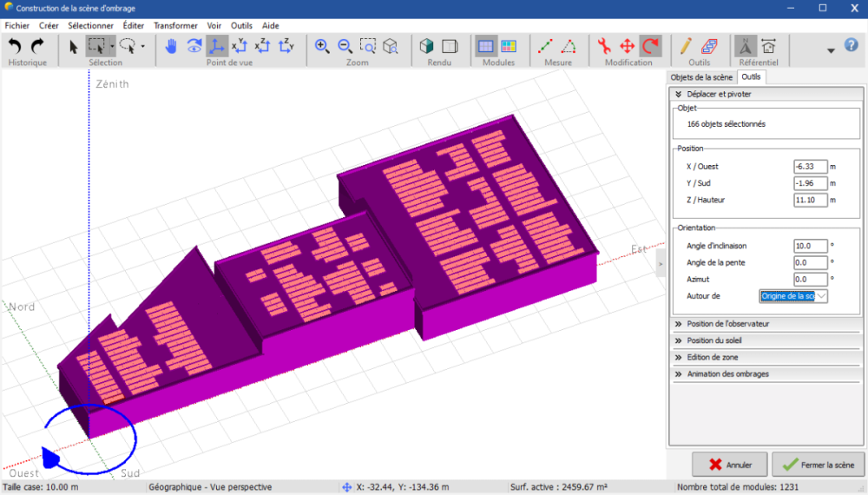868x495 pixels.
Task: Switch to 'Objets de la scène' tab
Action: pyautogui.click(x=701, y=78)
